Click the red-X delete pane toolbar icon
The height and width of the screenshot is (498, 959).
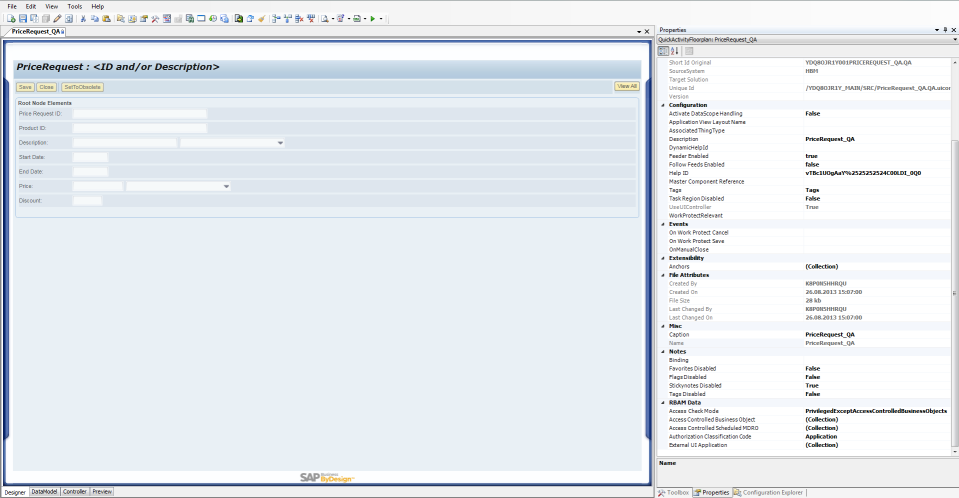pos(299,18)
